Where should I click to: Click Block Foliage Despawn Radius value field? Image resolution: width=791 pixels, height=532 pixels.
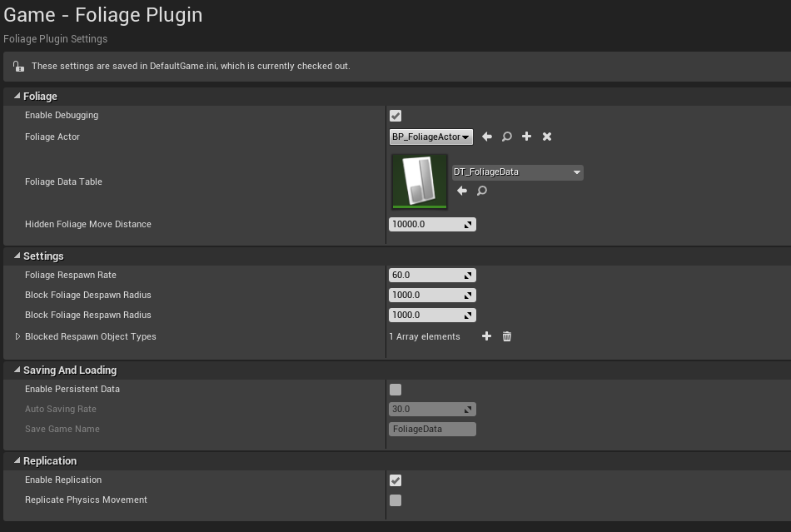[x=432, y=295]
